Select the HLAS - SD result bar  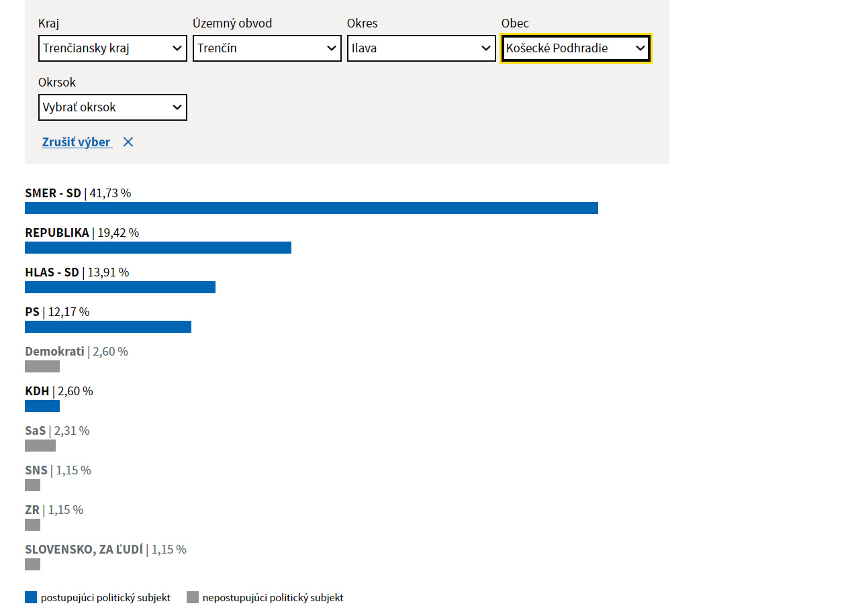point(120,287)
